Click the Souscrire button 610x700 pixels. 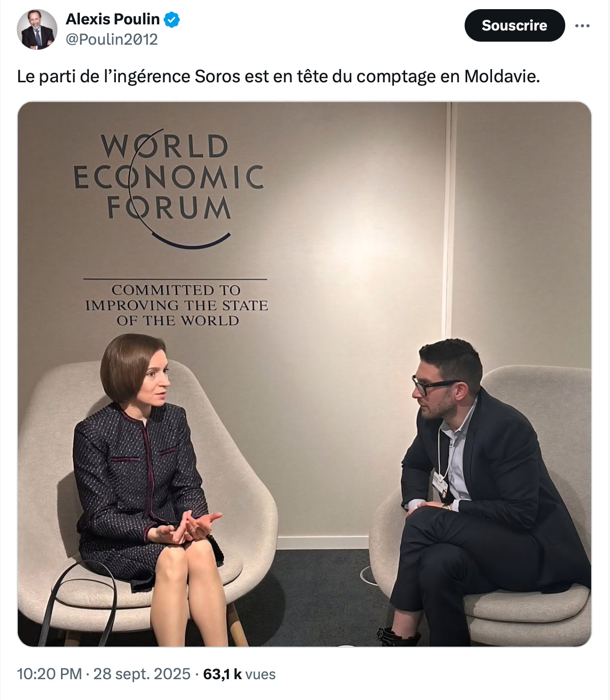(514, 25)
